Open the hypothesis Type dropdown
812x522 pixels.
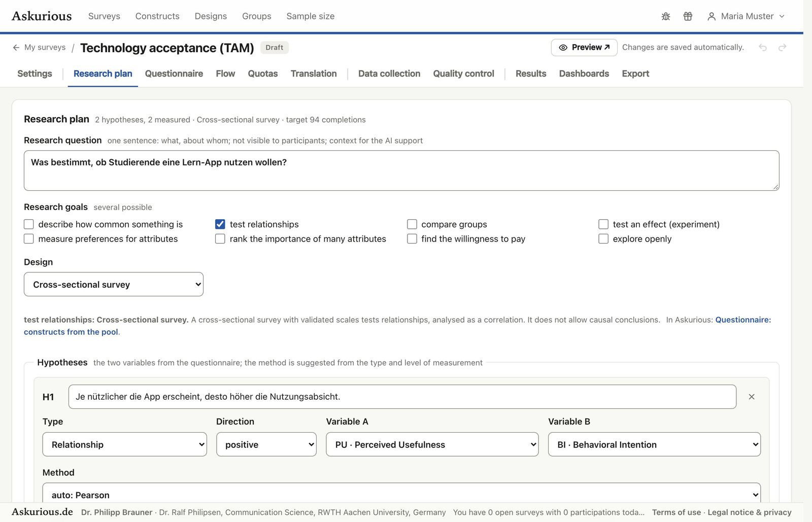point(125,444)
